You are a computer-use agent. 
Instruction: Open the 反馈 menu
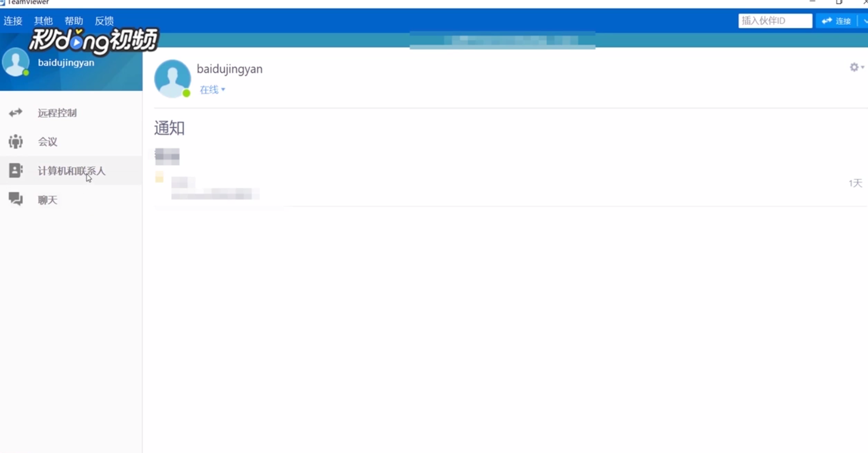point(104,21)
